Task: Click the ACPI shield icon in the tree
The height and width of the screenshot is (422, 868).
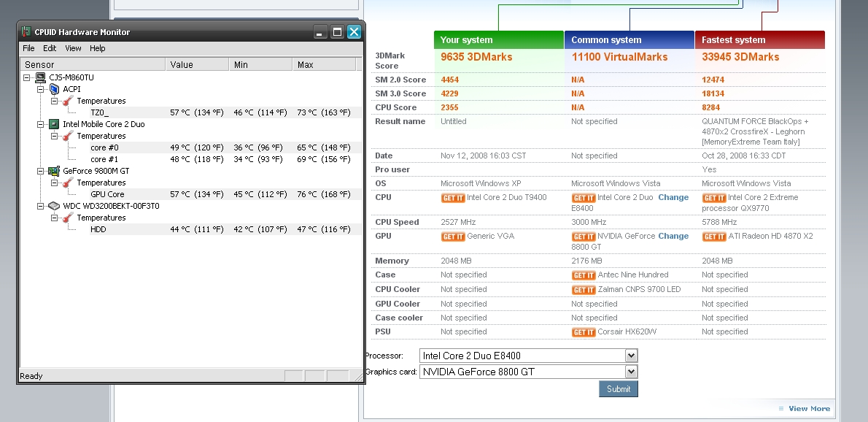Action: pos(54,89)
